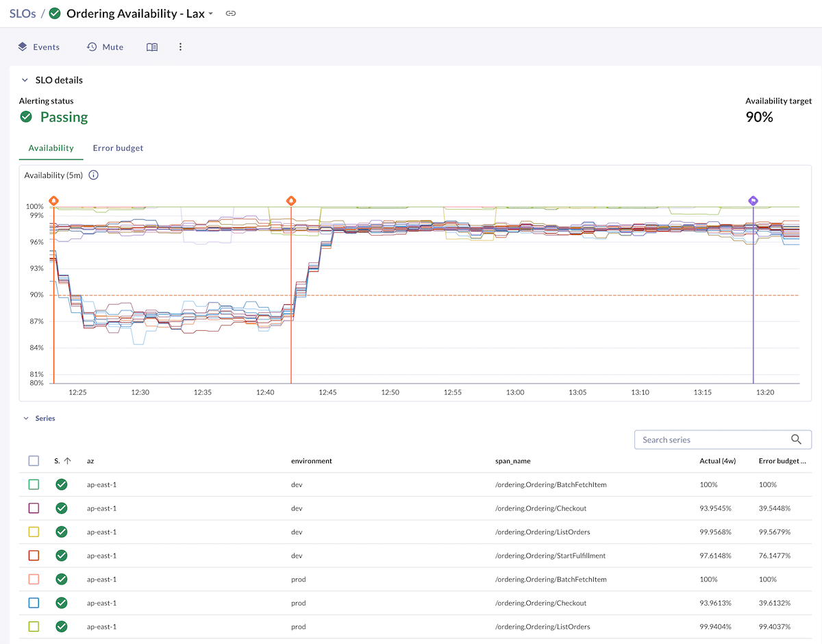
Task: Select the Availability tab
Action: (51, 148)
